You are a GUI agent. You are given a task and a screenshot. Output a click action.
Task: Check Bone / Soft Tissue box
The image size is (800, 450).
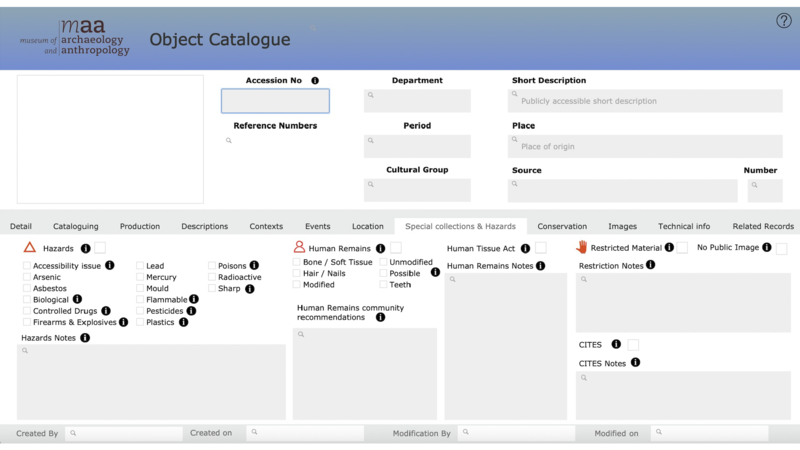click(296, 262)
